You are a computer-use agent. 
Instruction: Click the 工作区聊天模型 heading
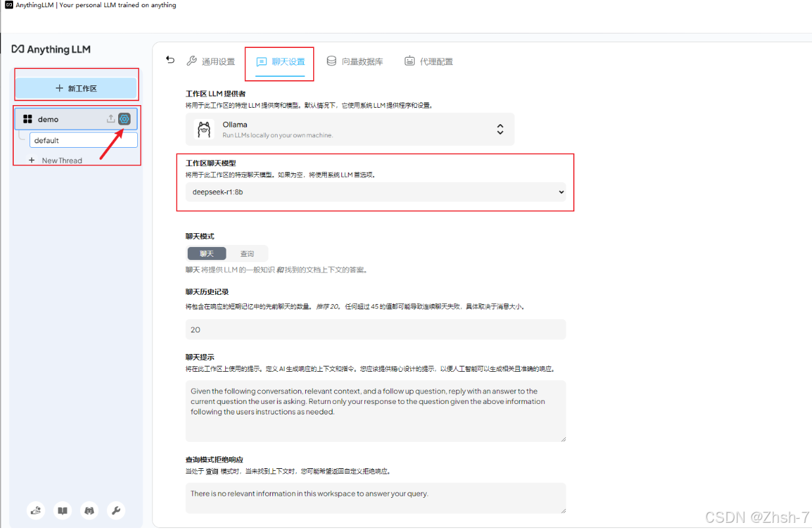pyautogui.click(x=211, y=163)
